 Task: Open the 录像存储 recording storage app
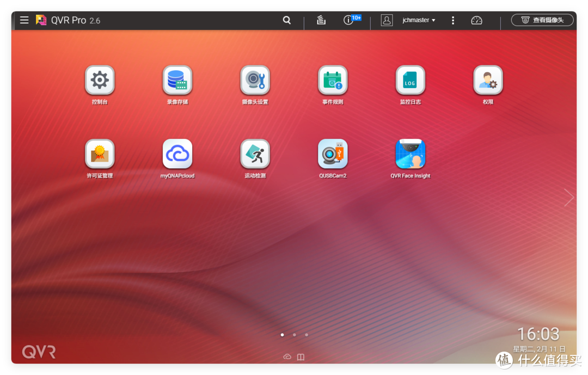tap(177, 81)
